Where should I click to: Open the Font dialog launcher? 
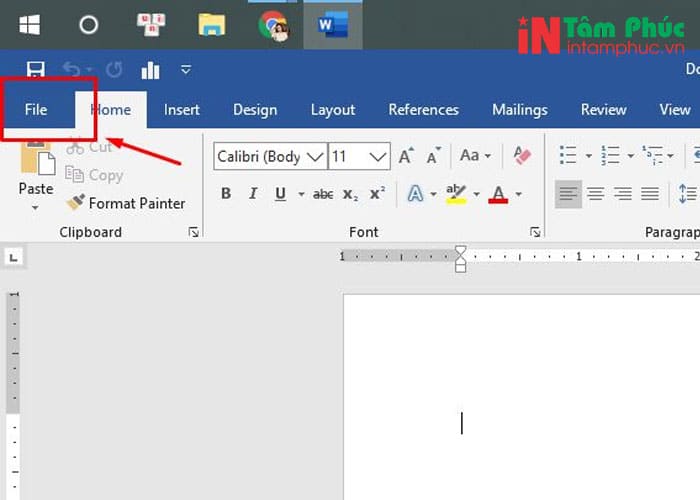(x=535, y=232)
